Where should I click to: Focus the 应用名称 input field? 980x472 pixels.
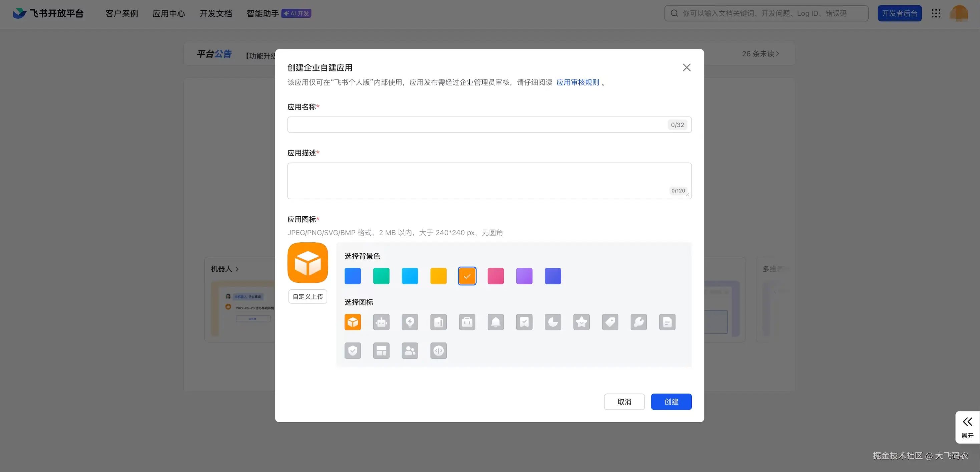point(476,125)
